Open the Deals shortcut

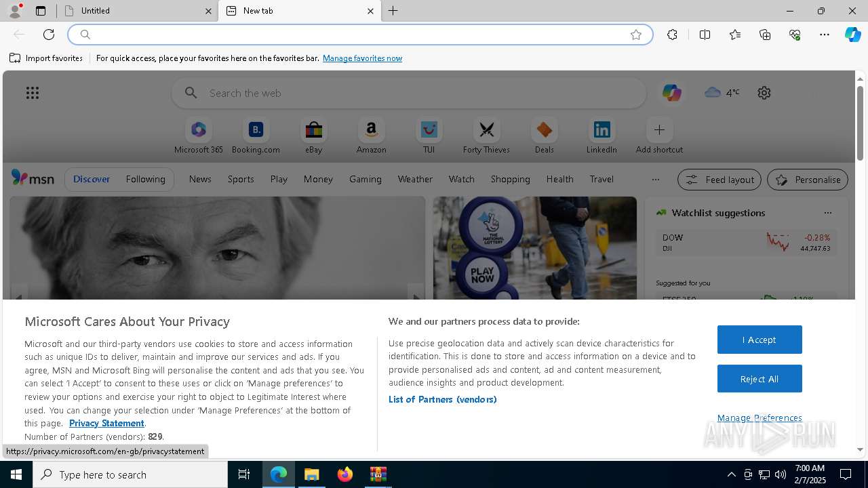point(544,136)
